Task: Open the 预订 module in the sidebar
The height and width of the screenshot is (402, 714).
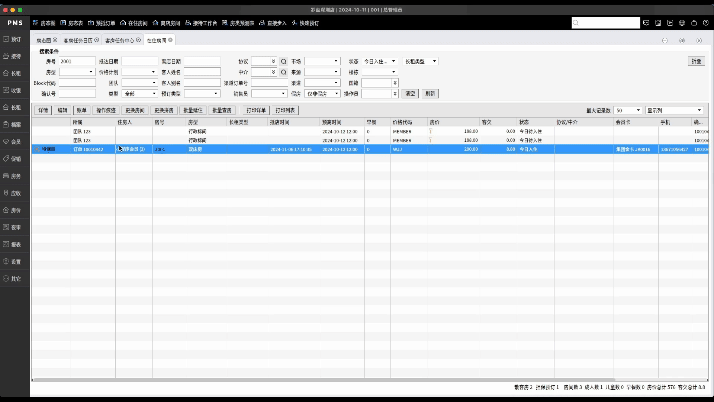Action: point(13,39)
